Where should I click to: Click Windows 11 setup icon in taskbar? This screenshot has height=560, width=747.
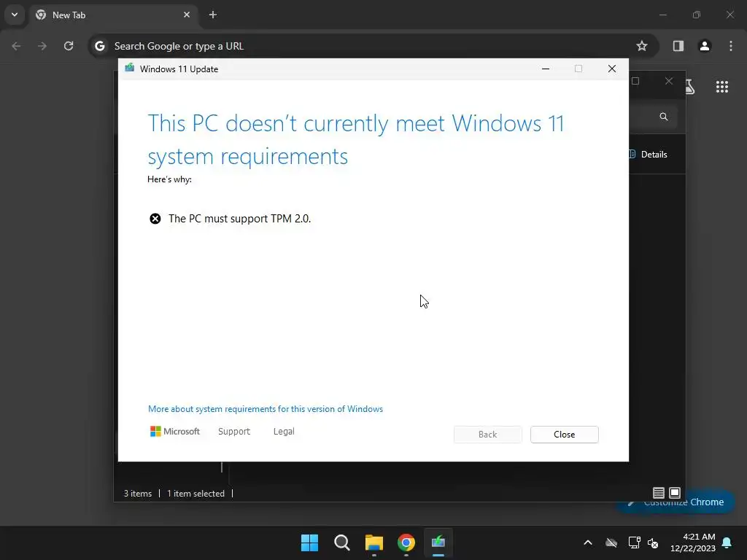(438, 542)
